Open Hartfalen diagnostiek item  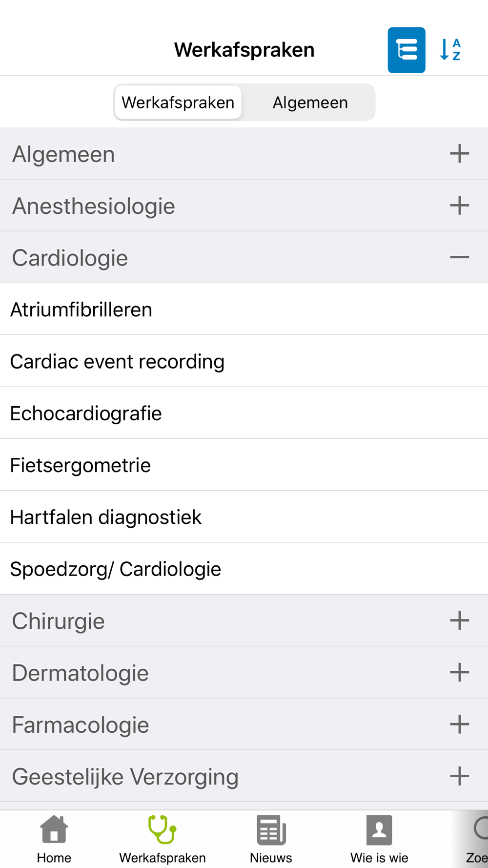[x=244, y=517]
